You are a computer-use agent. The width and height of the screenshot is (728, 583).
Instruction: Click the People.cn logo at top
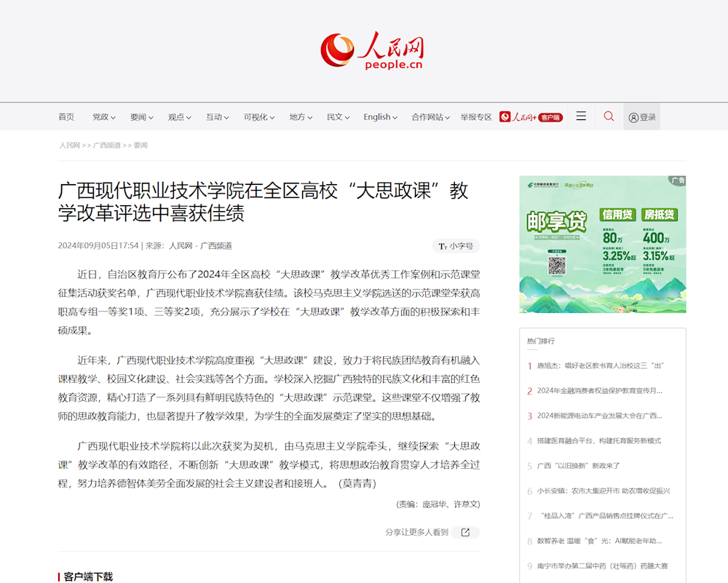(372, 51)
